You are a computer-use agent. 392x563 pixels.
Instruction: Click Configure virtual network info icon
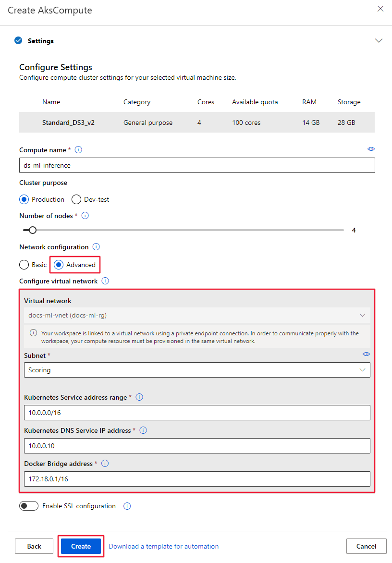[x=105, y=281]
